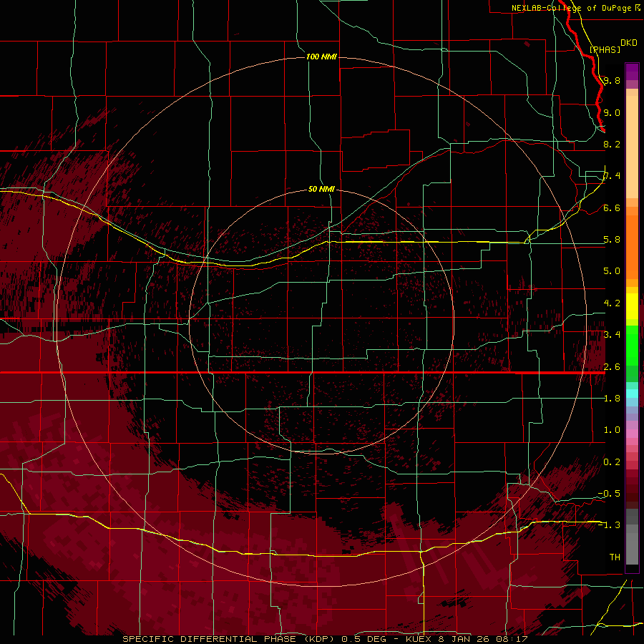Click the 2.6 value on color scale
This screenshot has height=644, width=644.
[x=612, y=367]
